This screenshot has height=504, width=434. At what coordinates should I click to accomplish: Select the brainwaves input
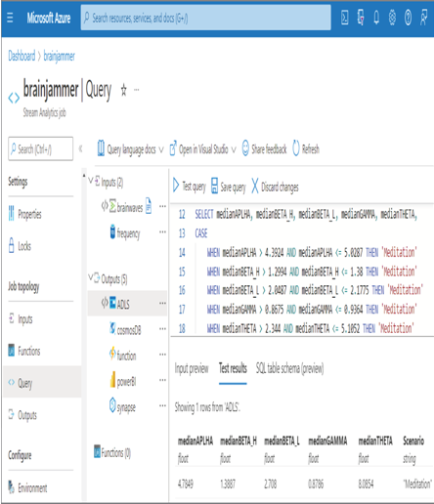click(x=130, y=207)
